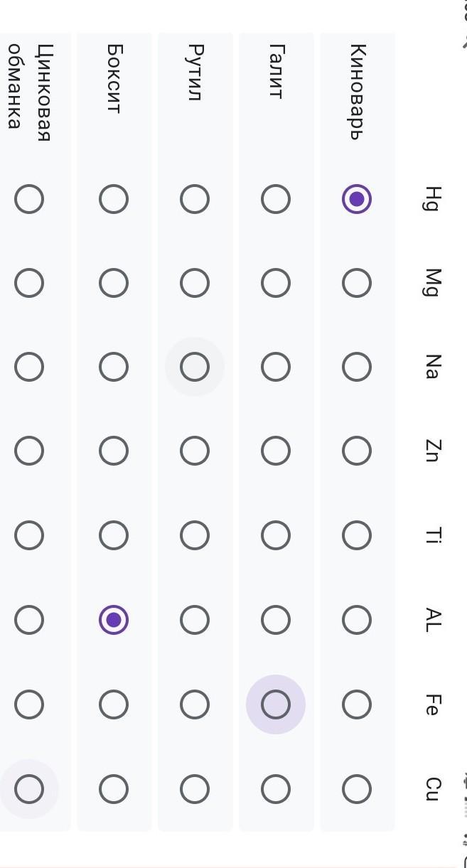467x868 pixels.
Task: Choose Ti for Рутил row
Action: pyautogui.click(x=194, y=535)
